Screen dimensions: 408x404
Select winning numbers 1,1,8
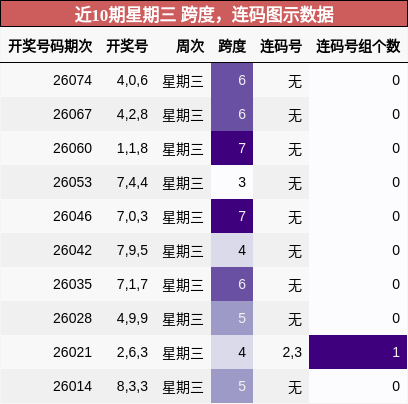pos(132,148)
